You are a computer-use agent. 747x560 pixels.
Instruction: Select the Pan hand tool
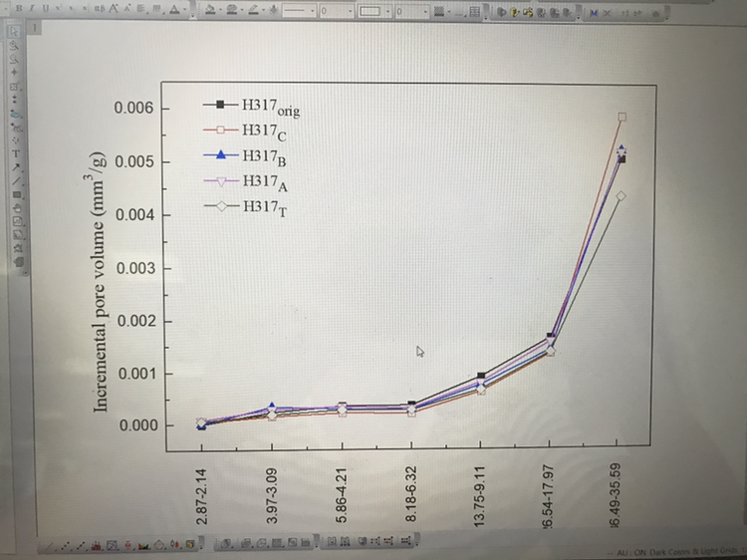pos(18,208)
